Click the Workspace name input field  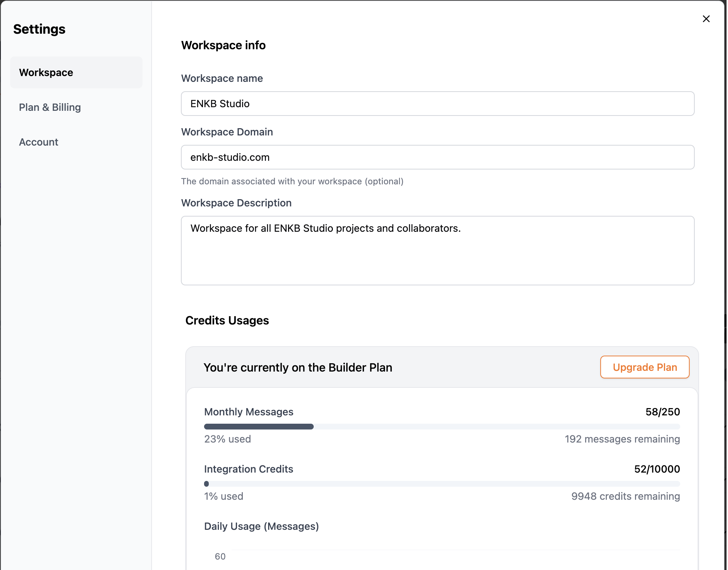pyautogui.click(x=437, y=104)
